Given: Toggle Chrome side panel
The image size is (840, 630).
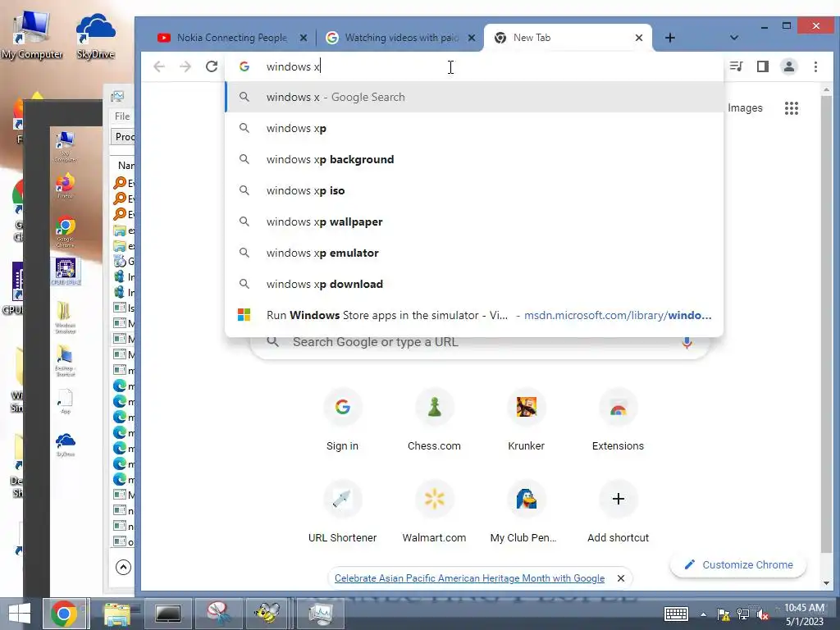Looking at the screenshot, I should tap(762, 66).
